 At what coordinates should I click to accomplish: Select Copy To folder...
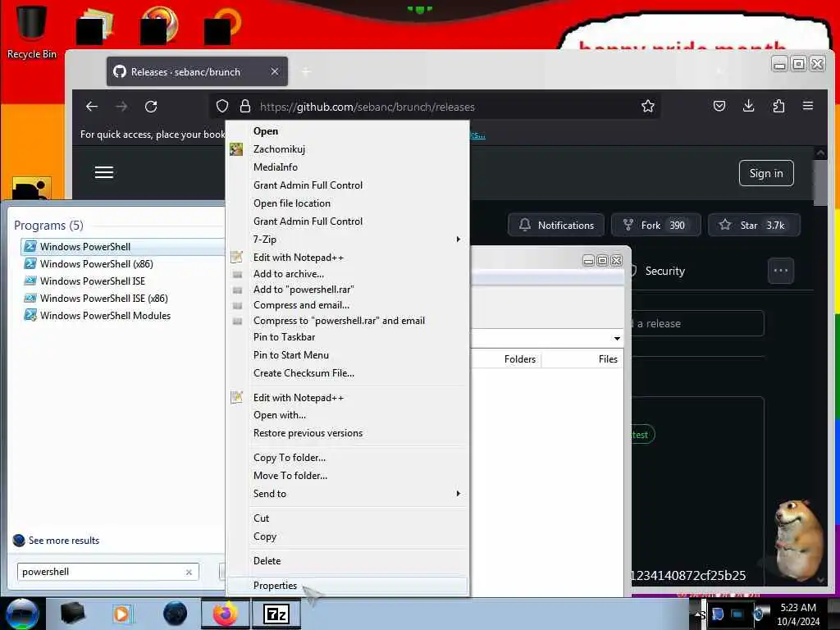[x=347, y=458]
